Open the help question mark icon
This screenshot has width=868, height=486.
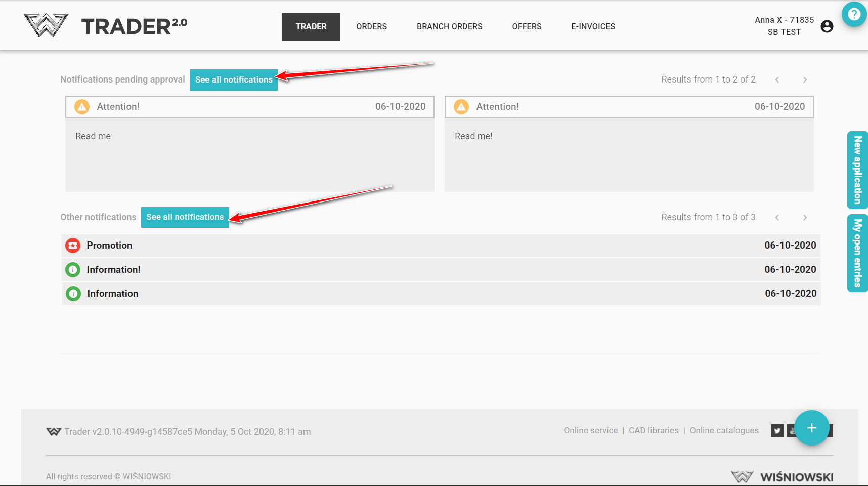tap(854, 14)
